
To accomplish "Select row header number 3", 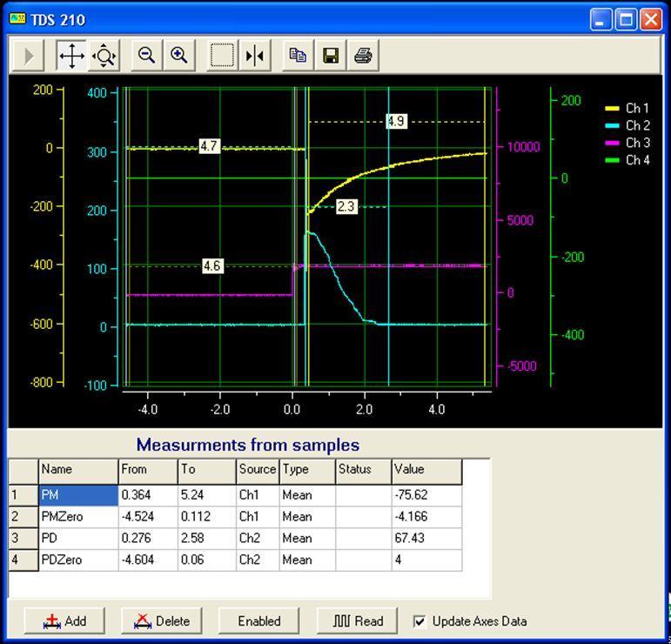I will pyautogui.click(x=23, y=539).
